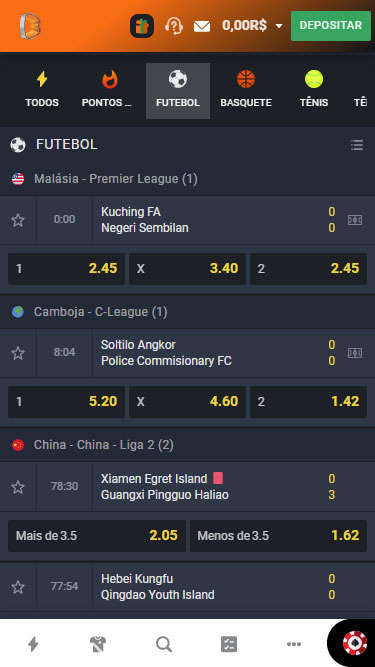Screen dimensions: 375x667
Task: Open the search magnifier in bottom bar
Action: pos(164,644)
